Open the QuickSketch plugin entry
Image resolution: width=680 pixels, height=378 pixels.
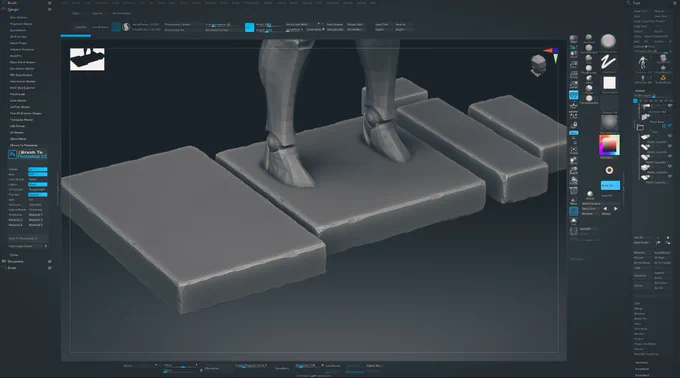[x=18, y=30]
